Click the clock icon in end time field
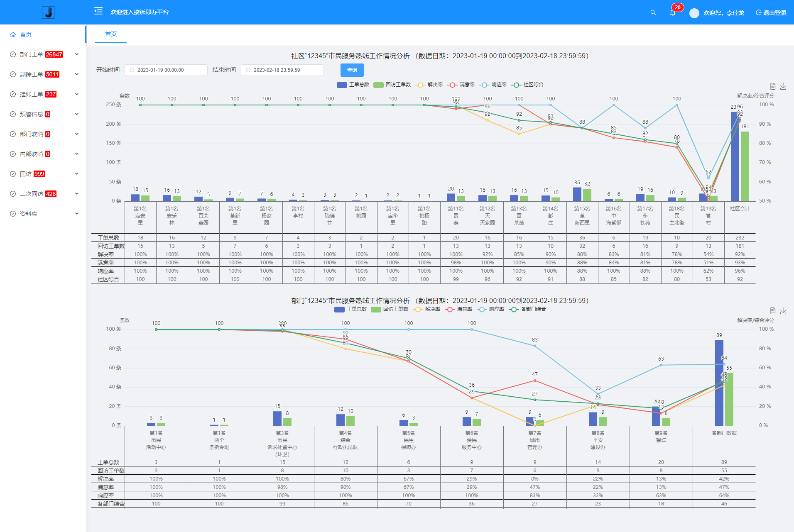Viewport: 794px width, 532px height. (248, 70)
